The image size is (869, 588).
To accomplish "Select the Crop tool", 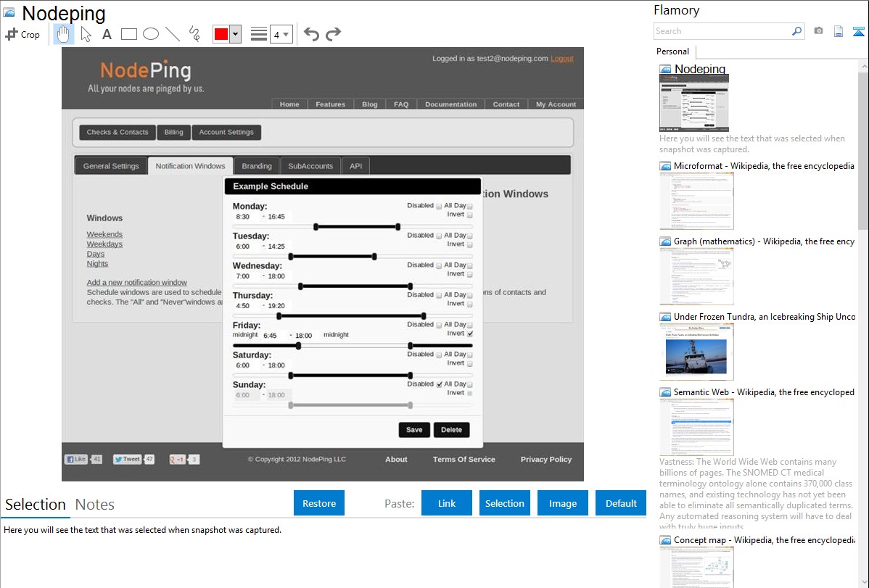I will pyautogui.click(x=22, y=34).
